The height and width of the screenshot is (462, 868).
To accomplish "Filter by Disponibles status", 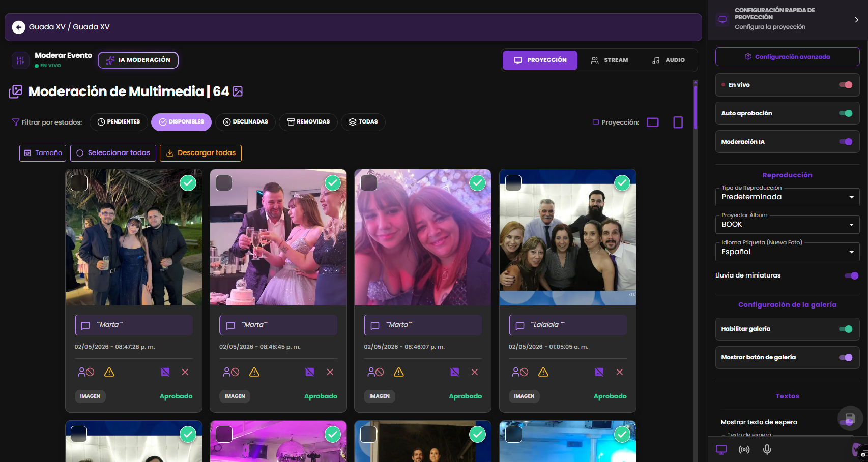I will pos(181,122).
